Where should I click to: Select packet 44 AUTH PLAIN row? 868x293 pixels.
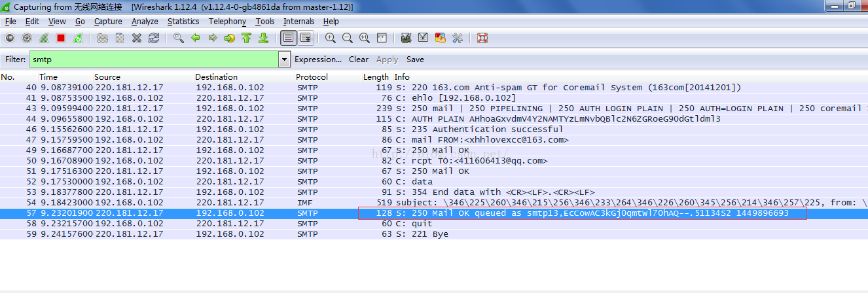click(x=434, y=119)
